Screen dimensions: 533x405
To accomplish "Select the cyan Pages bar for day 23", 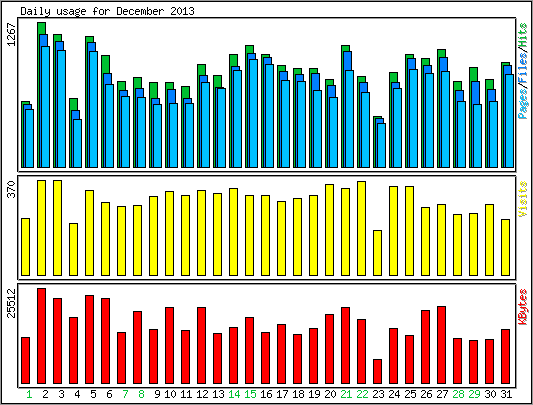I will pos(381,145).
